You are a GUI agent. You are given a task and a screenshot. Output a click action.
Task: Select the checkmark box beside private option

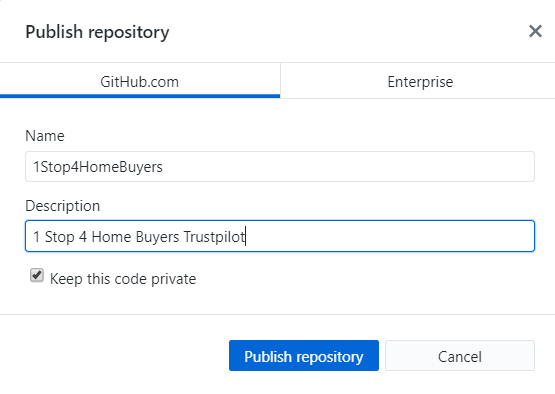(x=37, y=275)
